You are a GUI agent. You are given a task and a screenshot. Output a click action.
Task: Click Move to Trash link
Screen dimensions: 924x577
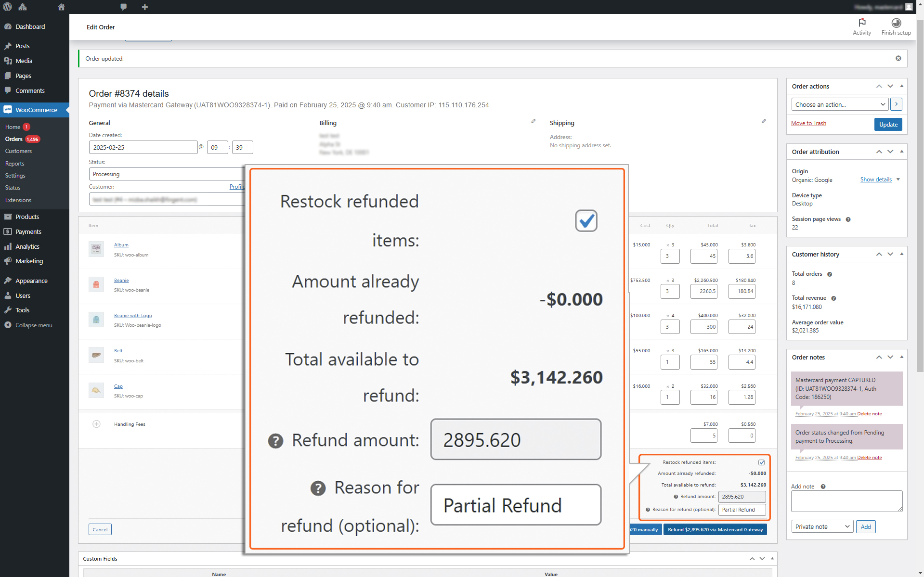point(808,124)
